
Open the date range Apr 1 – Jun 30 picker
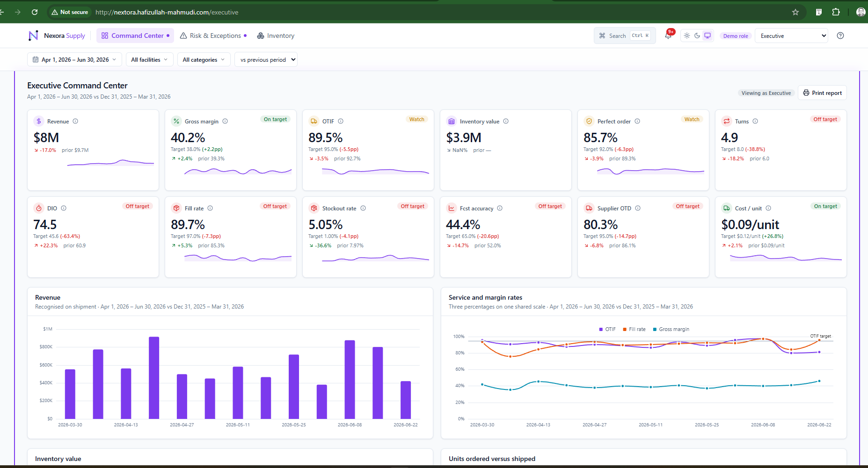click(74, 59)
